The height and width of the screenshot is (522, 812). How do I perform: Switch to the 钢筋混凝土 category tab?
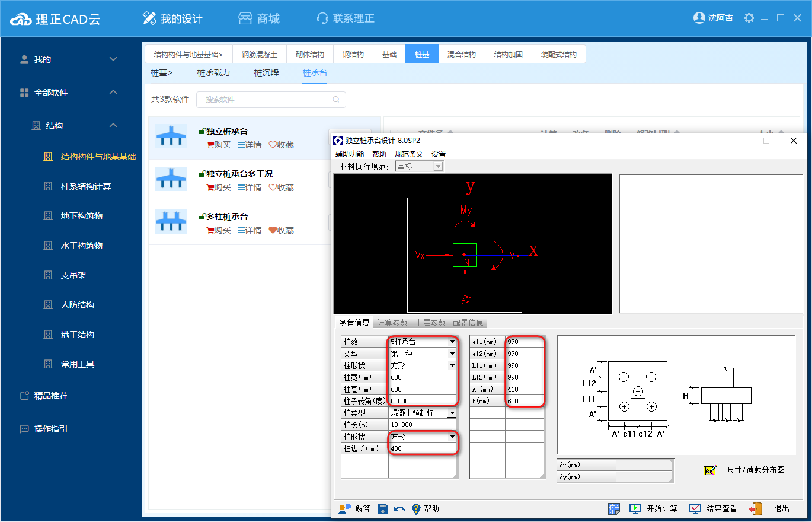[x=260, y=54]
